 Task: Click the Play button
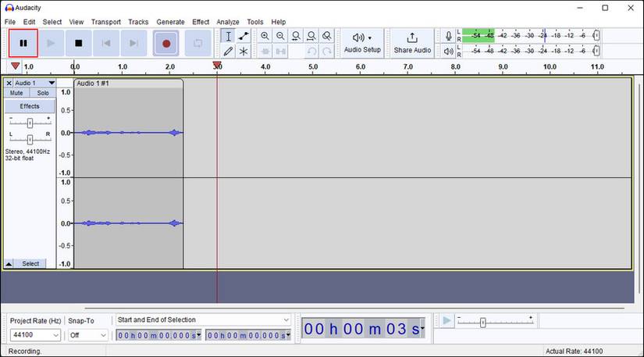(51, 43)
